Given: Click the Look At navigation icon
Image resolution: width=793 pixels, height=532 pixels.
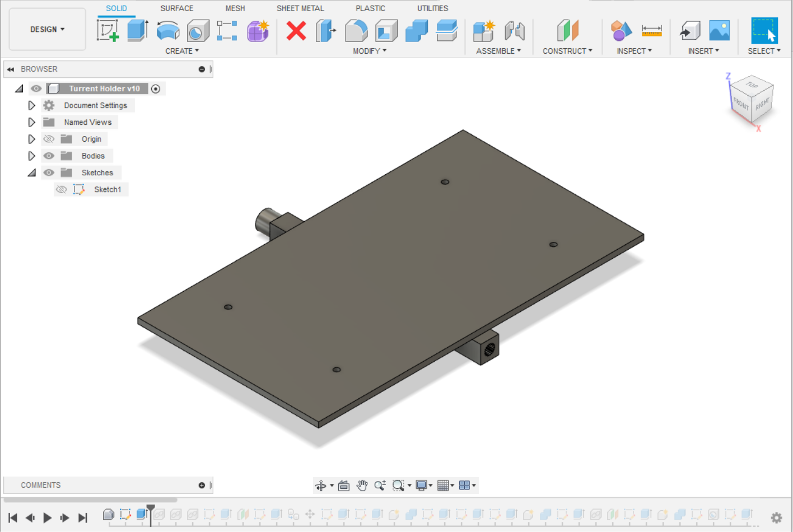Looking at the screenshot, I should [344, 486].
